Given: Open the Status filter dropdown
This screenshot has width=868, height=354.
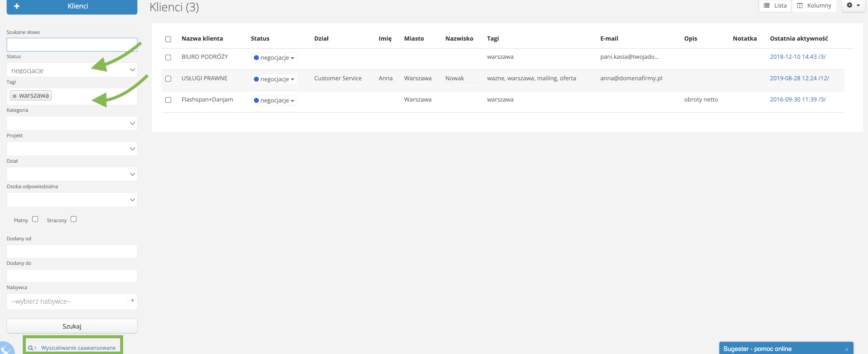Looking at the screenshot, I should pyautogui.click(x=72, y=70).
